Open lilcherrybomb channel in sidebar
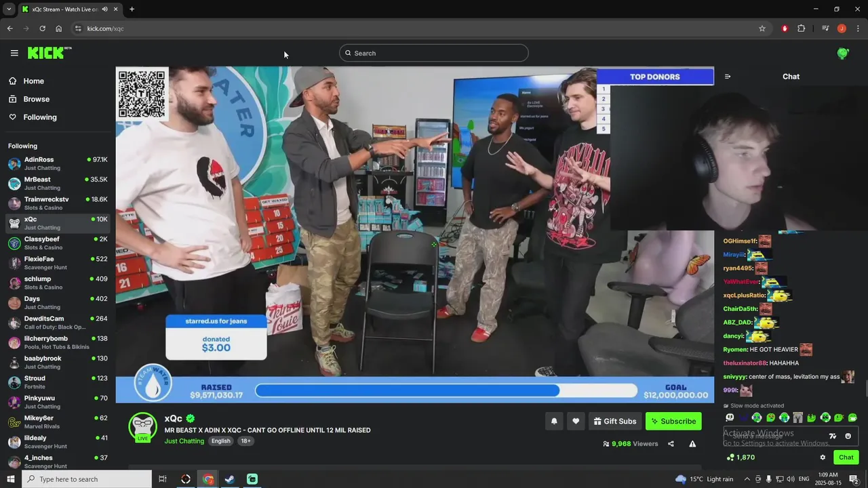 click(x=58, y=342)
